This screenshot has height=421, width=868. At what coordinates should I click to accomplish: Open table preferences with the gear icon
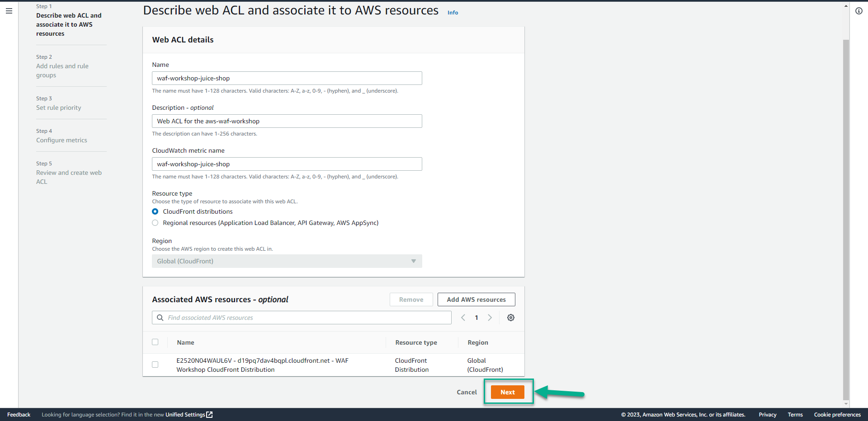point(511,318)
